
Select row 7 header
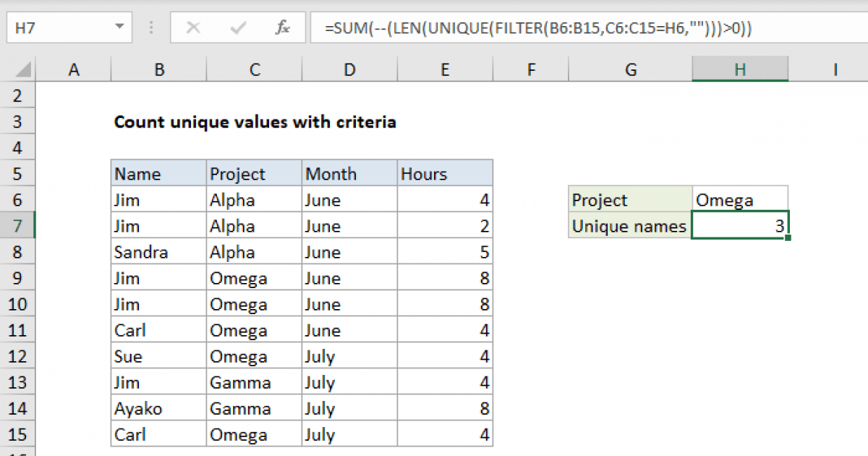[18, 227]
